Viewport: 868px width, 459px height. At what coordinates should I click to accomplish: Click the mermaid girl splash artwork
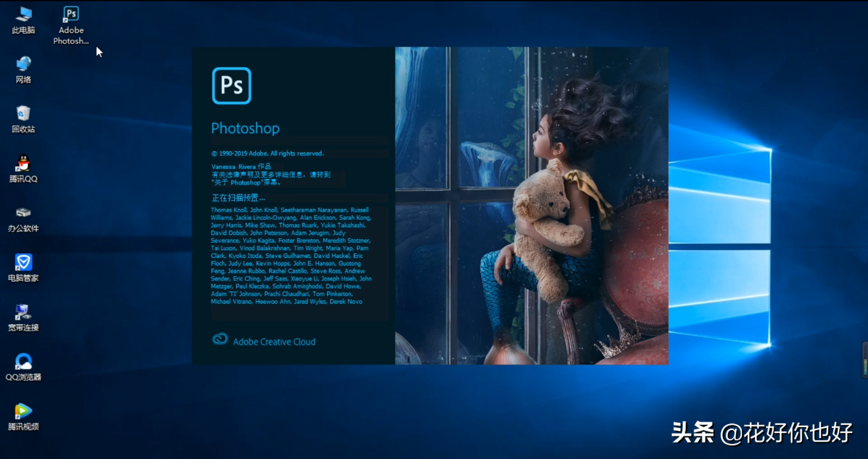click(532, 205)
